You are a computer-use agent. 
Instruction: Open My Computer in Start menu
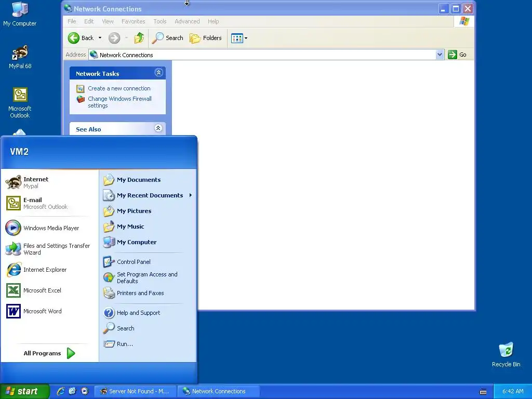pyautogui.click(x=148, y=242)
